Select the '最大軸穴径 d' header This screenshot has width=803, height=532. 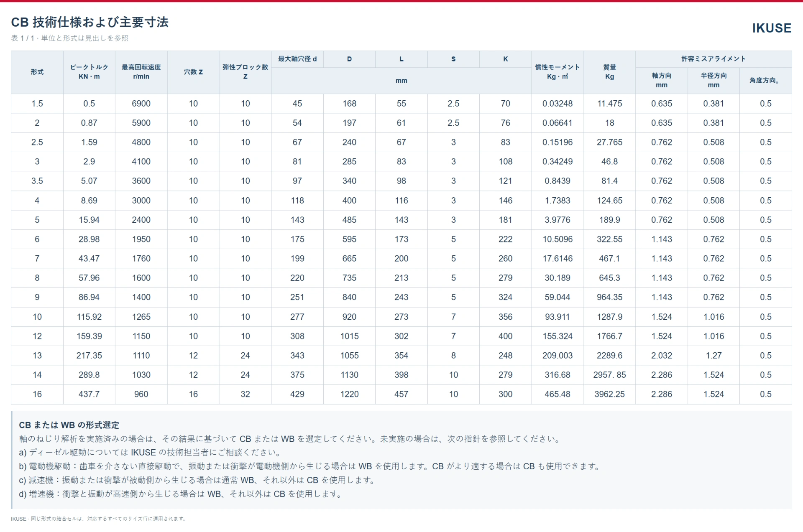click(x=297, y=59)
